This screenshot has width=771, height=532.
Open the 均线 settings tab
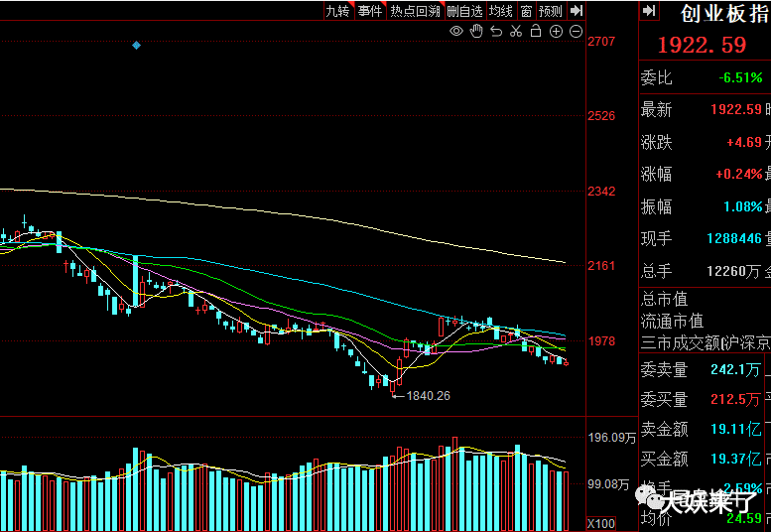501,11
